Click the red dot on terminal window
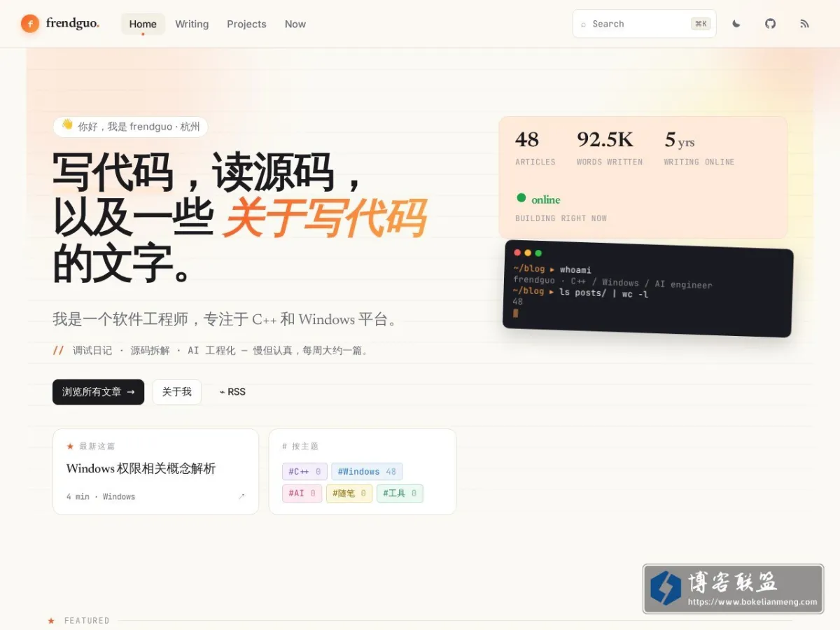The height and width of the screenshot is (630, 840). (517, 253)
